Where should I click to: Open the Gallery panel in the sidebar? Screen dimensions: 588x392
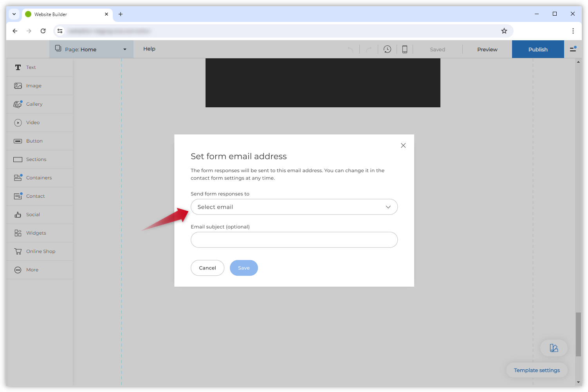point(34,104)
